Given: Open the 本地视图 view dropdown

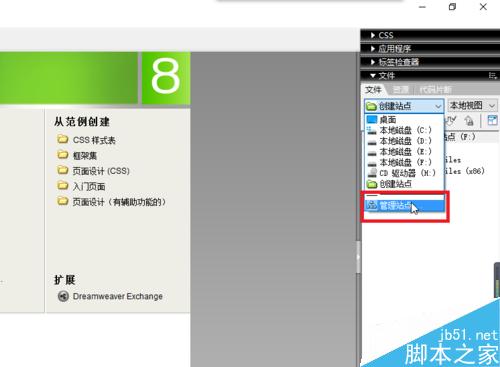Looking at the screenshot, I should (x=472, y=106).
